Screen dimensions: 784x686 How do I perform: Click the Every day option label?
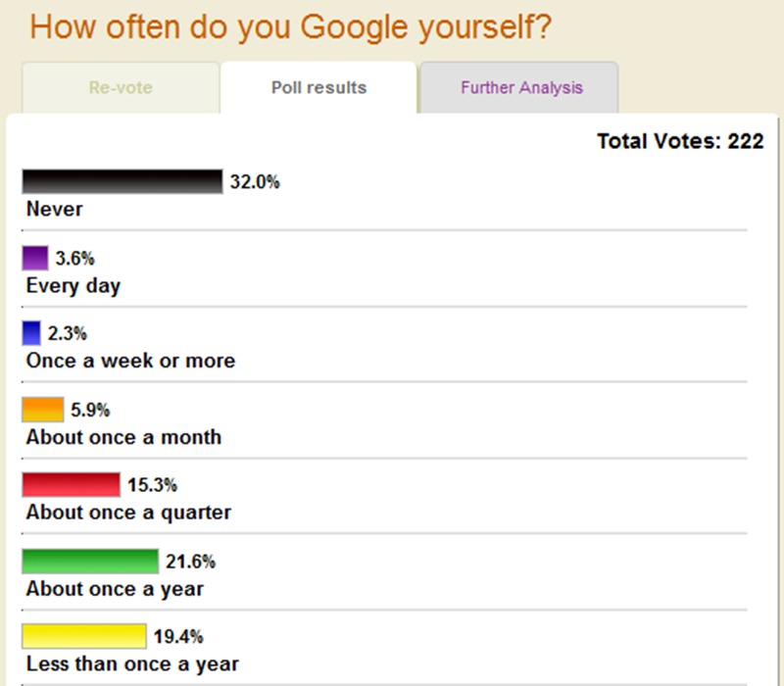[73, 285]
